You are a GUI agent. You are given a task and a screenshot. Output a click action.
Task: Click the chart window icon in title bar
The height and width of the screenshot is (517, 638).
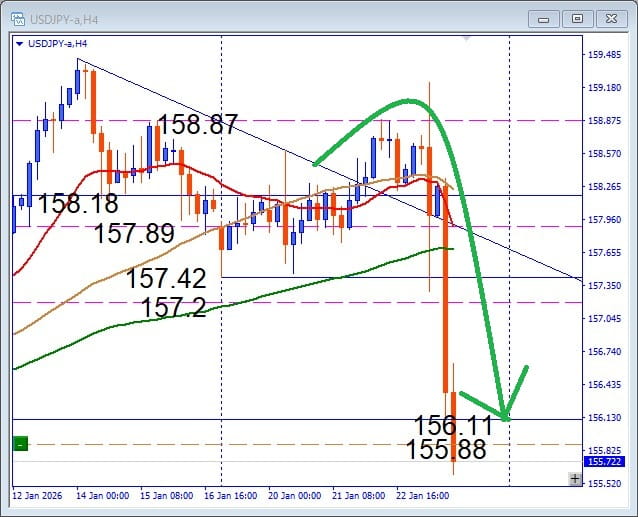click(18, 19)
